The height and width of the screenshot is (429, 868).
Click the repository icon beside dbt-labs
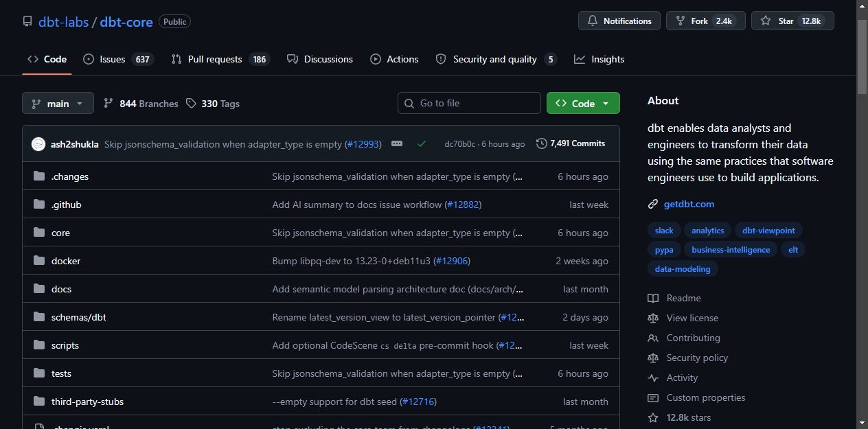[x=27, y=21]
